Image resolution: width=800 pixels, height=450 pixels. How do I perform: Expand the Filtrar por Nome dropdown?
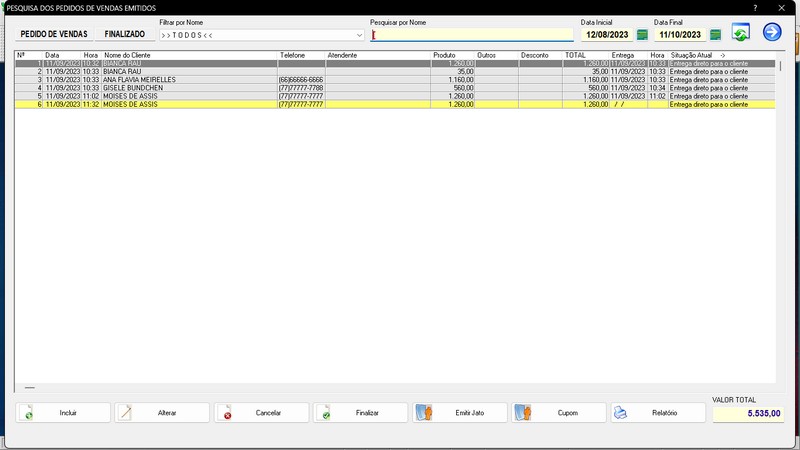click(359, 35)
